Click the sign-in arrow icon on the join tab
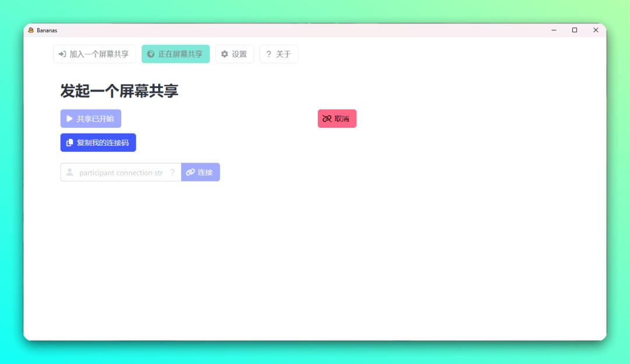The height and width of the screenshot is (364, 630). pyautogui.click(x=62, y=54)
